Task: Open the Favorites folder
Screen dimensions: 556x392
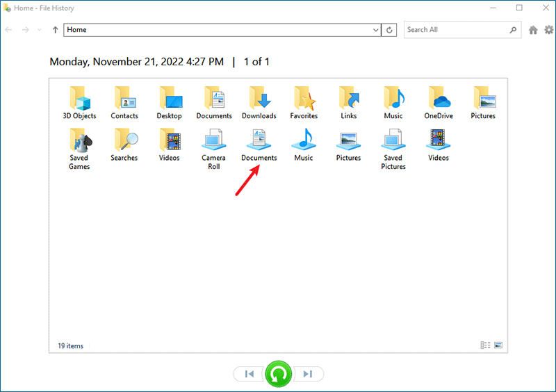Action: coord(304,103)
